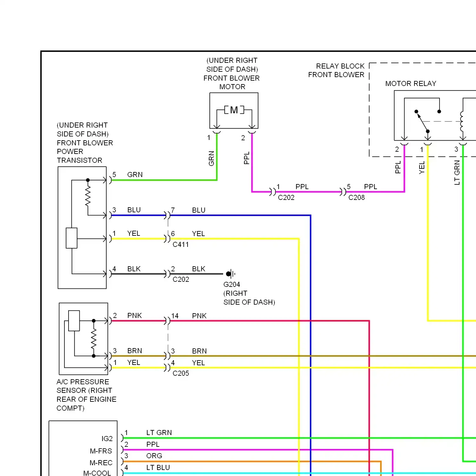
Task: Click the M-FRS terminal label
Action: coord(101,451)
